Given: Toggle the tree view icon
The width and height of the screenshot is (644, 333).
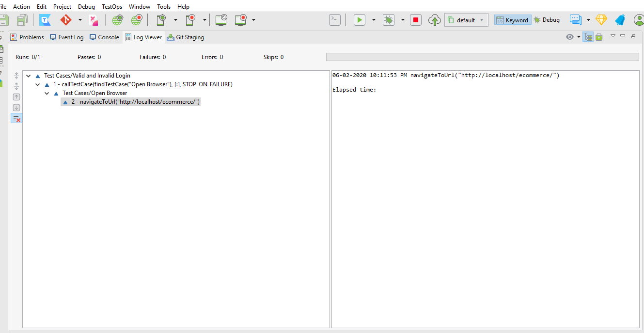Looking at the screenshot, I should click(588, 37).
